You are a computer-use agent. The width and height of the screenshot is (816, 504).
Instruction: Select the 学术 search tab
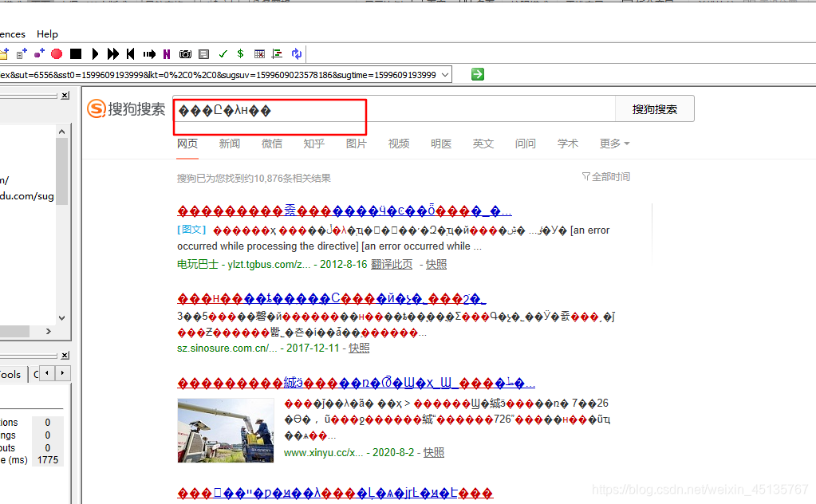coord(568,144)
